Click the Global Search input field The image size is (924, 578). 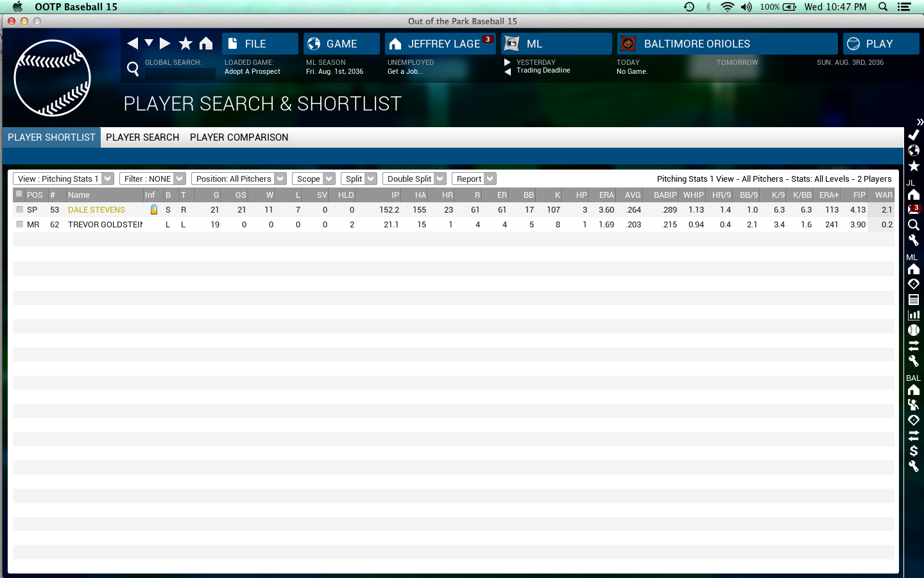coord(180,73)
